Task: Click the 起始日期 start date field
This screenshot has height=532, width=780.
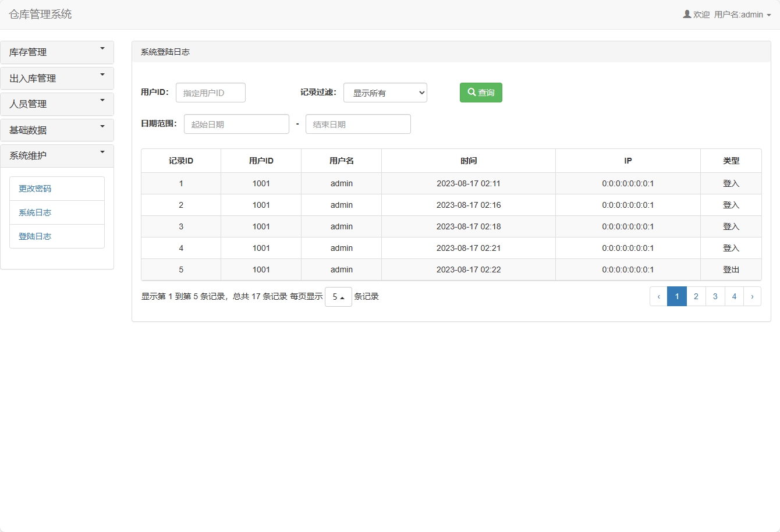Action: coord(236,124)
